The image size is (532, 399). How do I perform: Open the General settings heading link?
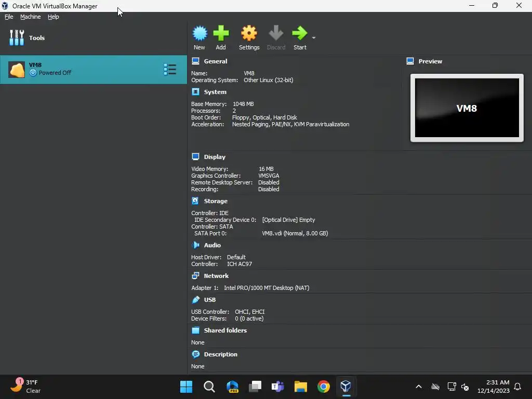(216, 61)
